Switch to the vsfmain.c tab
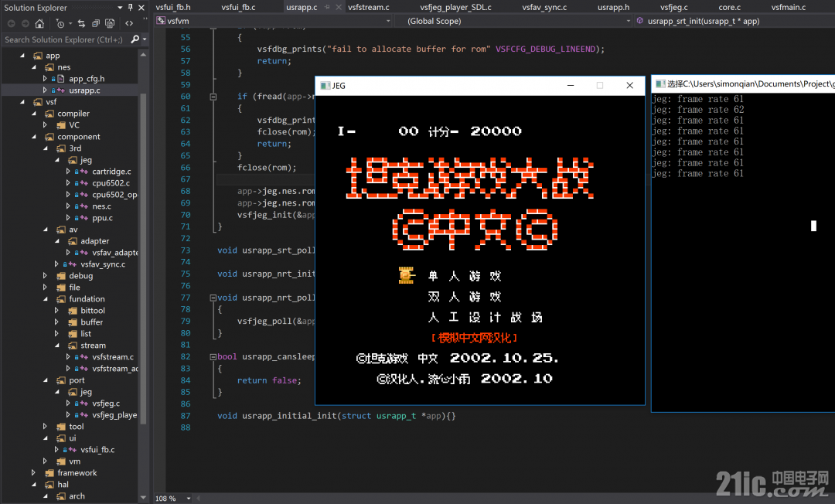The height and width of the screenshot is (504, 835). pyautogui.click(x=788, y=7)
